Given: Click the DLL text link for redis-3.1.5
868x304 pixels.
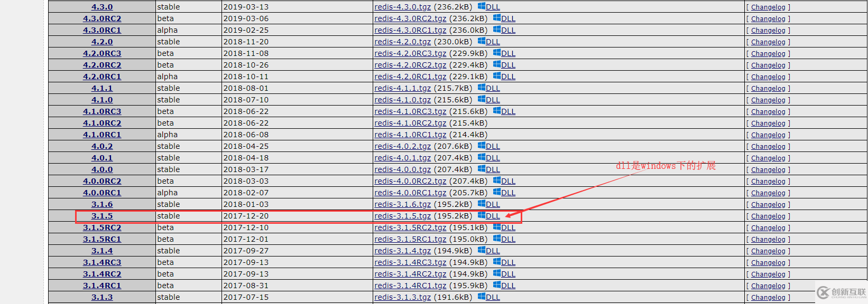Looking at the screenshot, I should point(493,216).
